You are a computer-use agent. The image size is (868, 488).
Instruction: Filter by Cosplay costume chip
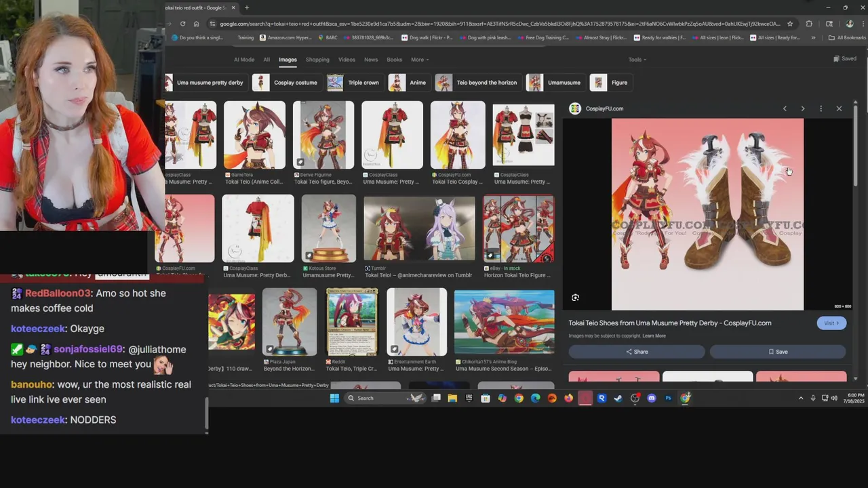click(x=288, y=83)
